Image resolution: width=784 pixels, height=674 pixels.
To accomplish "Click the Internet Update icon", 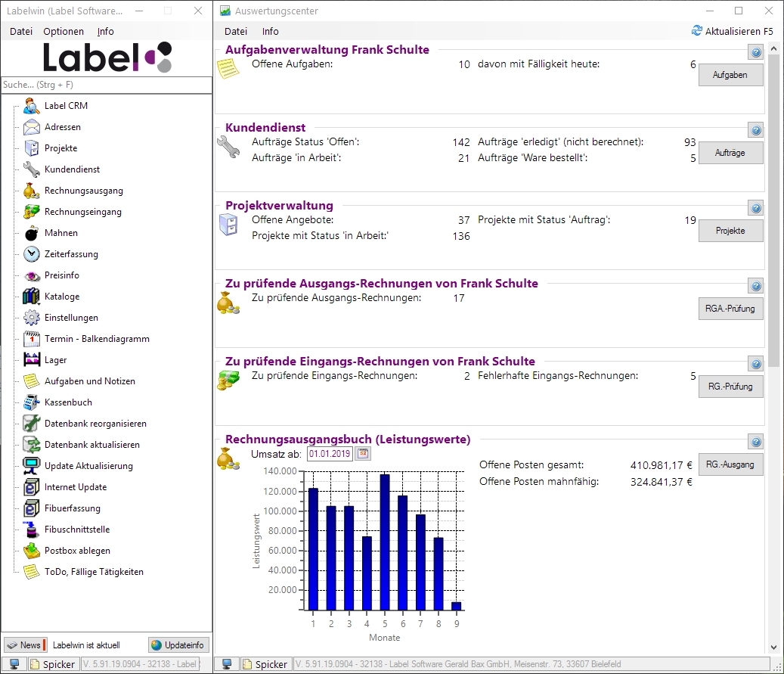I will 32,487.
